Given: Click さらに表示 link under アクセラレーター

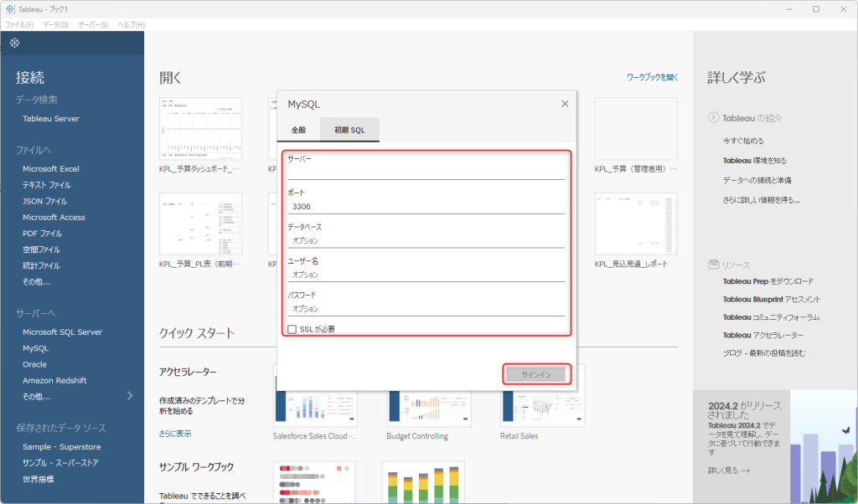Looking at the screenshot, I should point(175,434).
